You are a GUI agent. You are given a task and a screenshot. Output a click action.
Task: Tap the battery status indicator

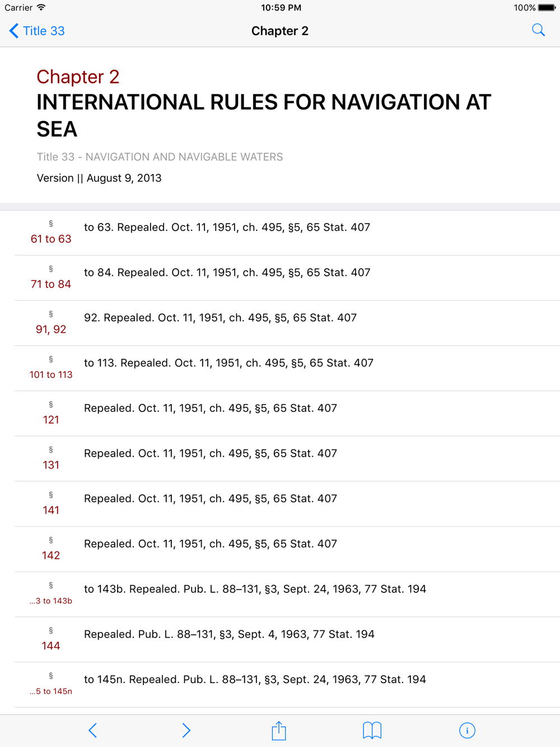pos(546,8)
